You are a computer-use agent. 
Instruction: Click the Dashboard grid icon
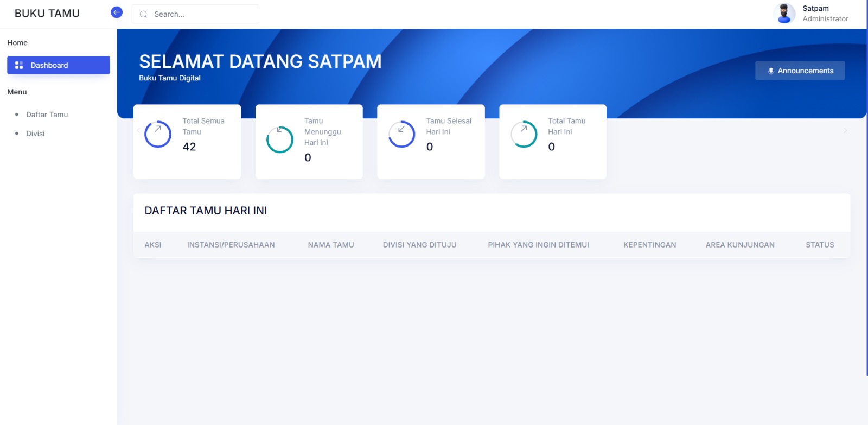click(x=19, y=65)
